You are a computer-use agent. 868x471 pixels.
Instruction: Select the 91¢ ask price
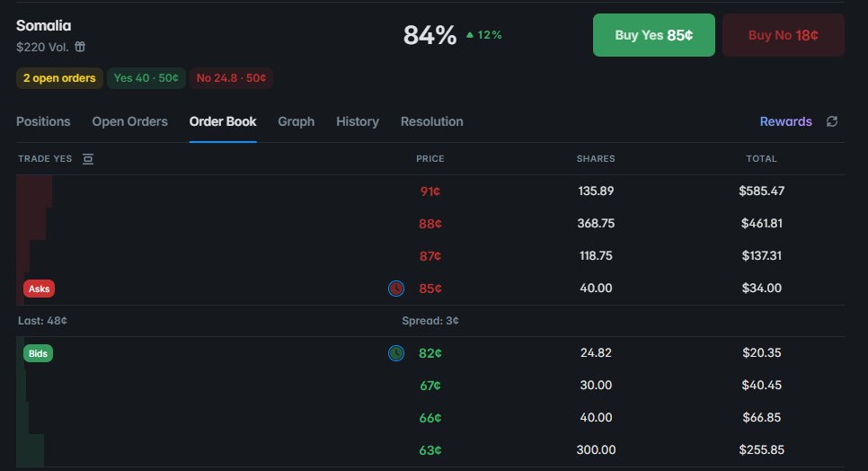[430, 191]
